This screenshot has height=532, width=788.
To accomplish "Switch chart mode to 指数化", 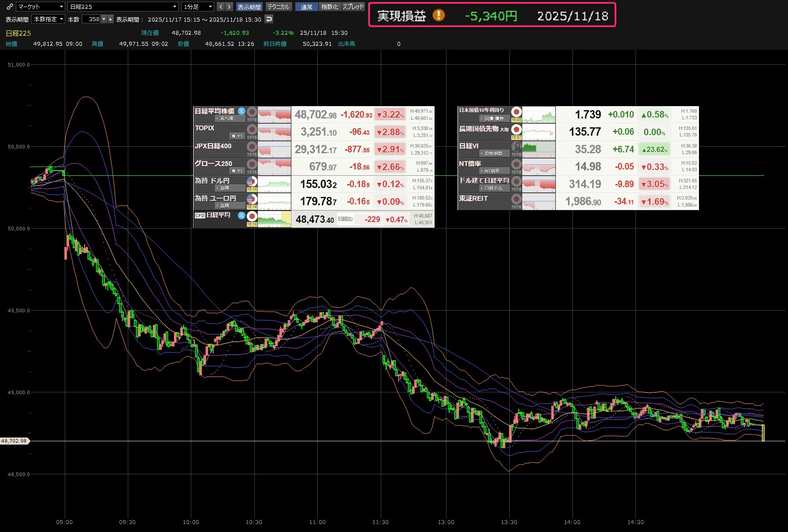I will (330, 7).
